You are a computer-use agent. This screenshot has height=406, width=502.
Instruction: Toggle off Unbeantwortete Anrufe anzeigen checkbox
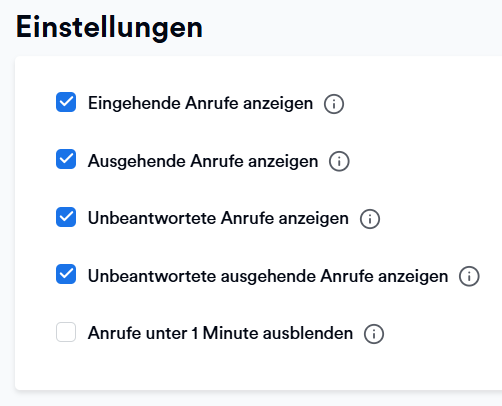66,217
